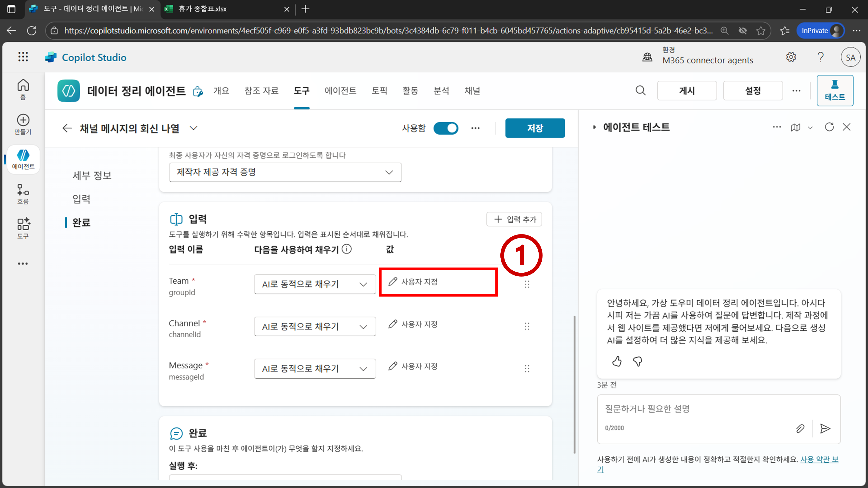The height and width of the screenshot is (488, 868).
Task: Click the search magnifier icon beside 게시
Action: pos(640,90)
